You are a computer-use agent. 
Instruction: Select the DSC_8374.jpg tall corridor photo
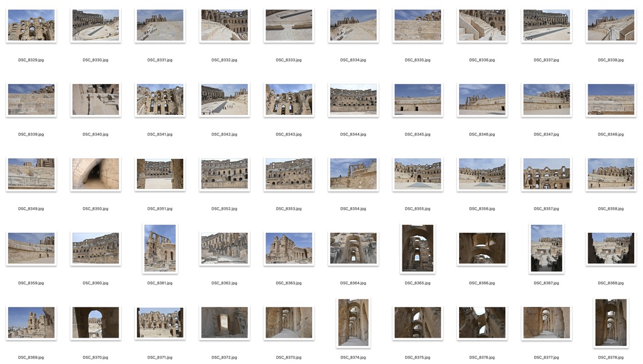(x=353, y=322)
